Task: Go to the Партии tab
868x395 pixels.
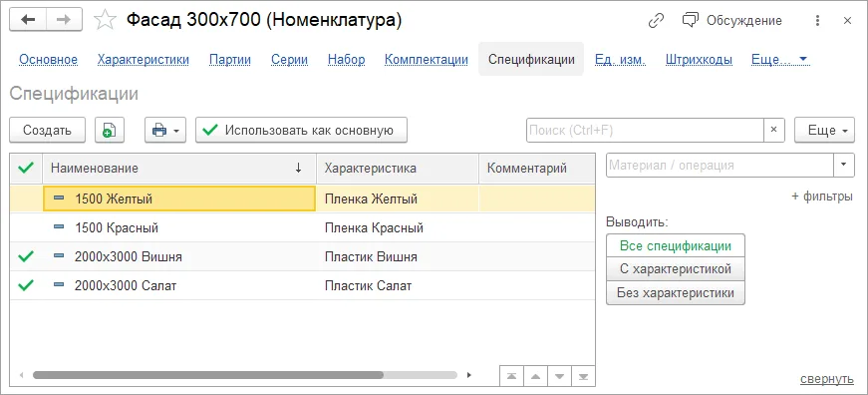Action: pyautogui.click(x=230, y=60)
